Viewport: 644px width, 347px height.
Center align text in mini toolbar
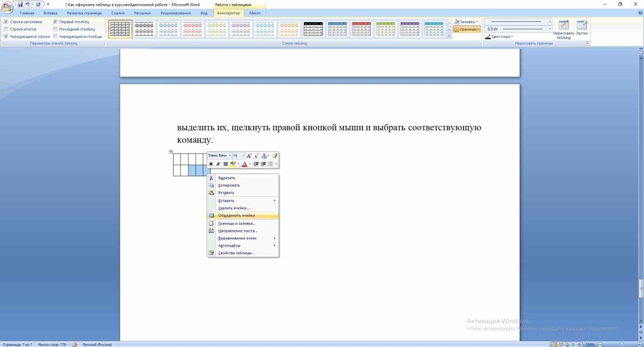(x=225, y=164)
